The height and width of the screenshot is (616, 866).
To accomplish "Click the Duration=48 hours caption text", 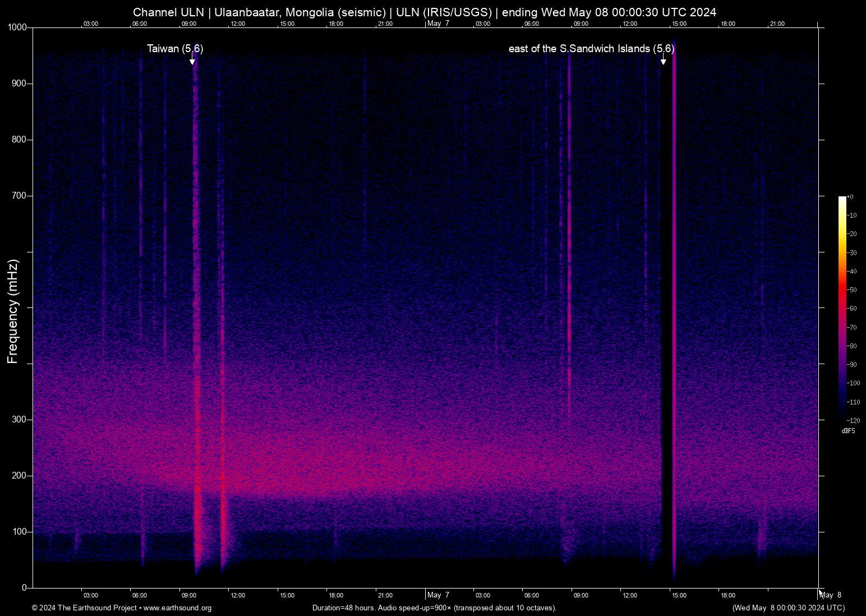I will [434, 608].
